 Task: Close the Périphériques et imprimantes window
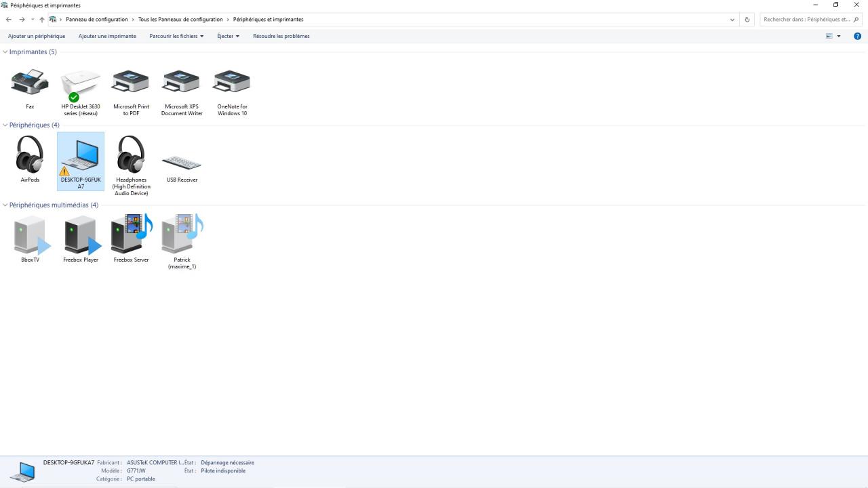[857, 5]
